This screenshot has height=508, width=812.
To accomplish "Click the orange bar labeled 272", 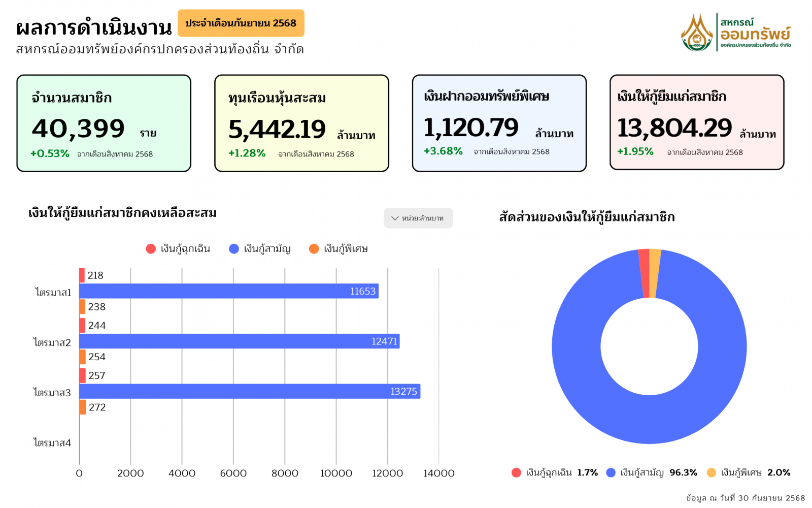I will [x=82, y=407].
